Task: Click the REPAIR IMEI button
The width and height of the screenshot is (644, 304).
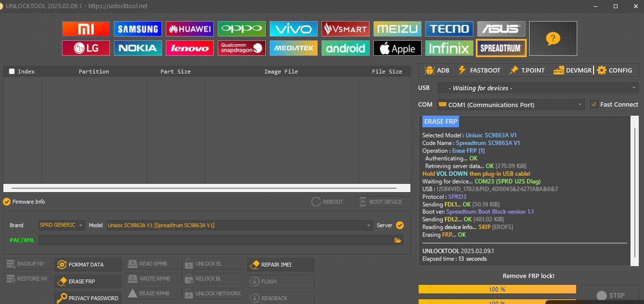Action: point(281,265)
